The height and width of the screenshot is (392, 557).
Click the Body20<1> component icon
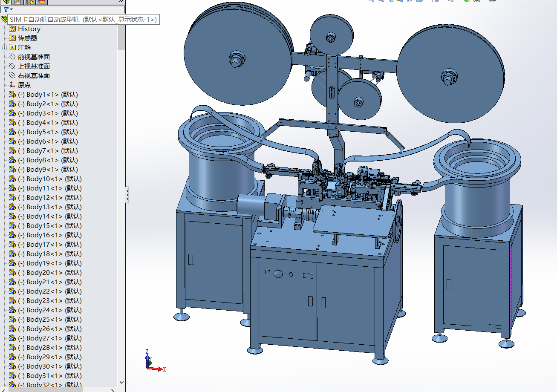coord(12,273)
